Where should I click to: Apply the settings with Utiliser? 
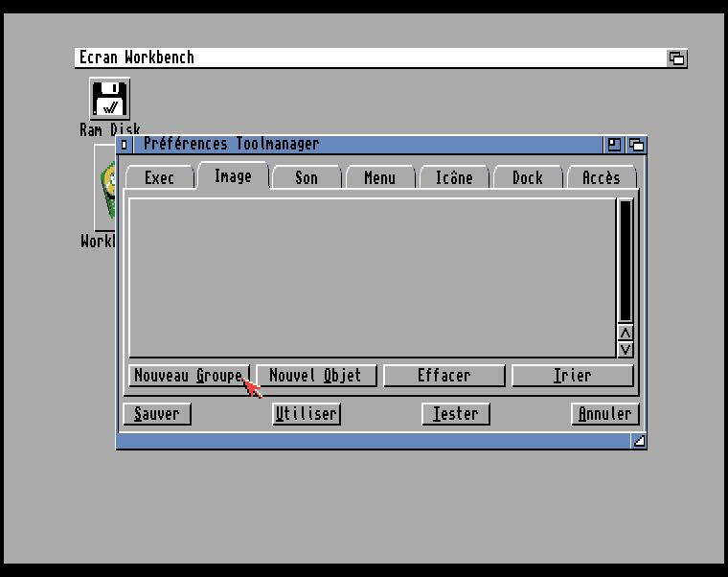coord(307,414)
